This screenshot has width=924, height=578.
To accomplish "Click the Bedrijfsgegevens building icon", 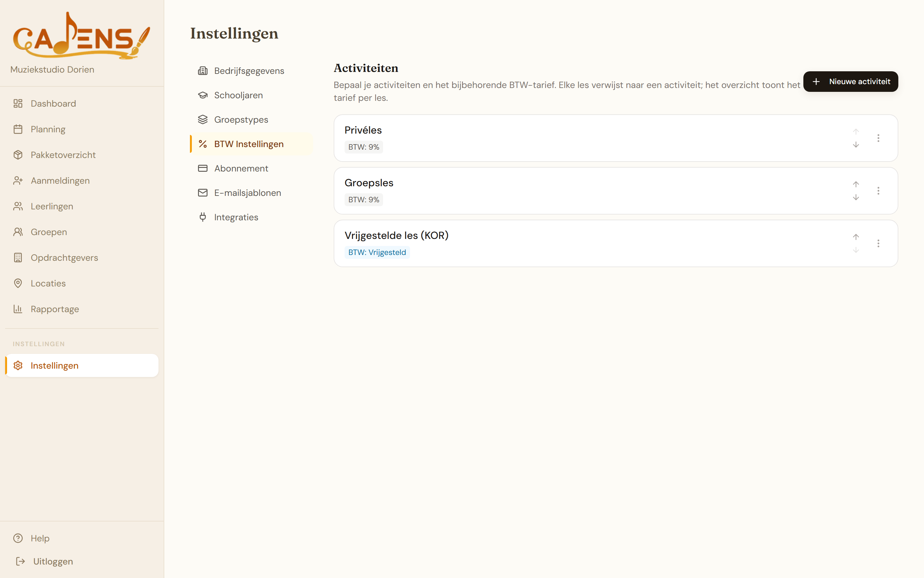I will tap(203, 71).
